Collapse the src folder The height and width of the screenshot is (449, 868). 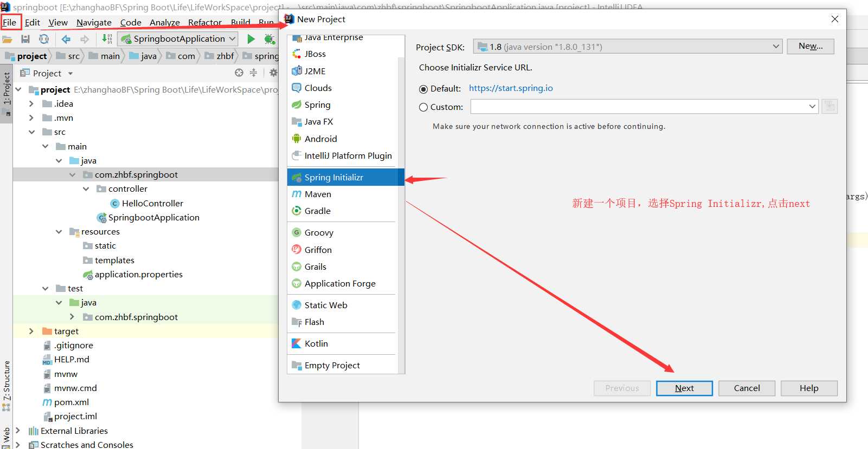pyautogui.click(x=31, y=132)
